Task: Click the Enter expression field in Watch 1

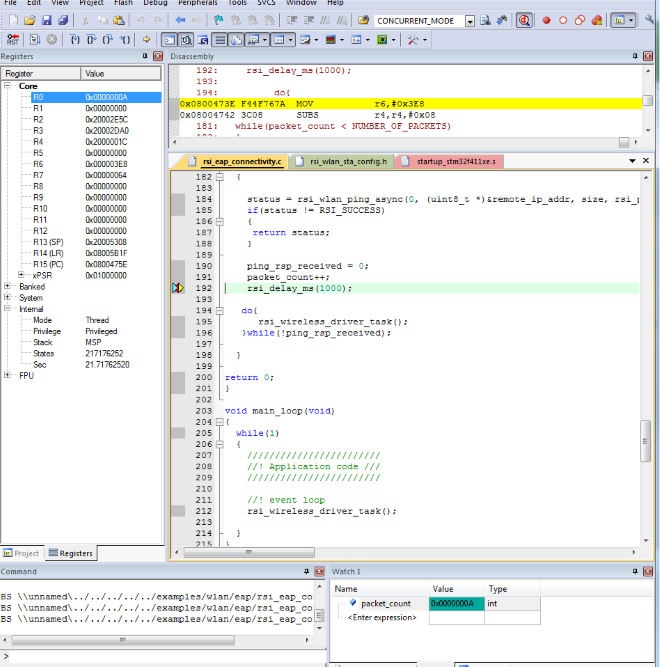Action: (x=383, y=618)
